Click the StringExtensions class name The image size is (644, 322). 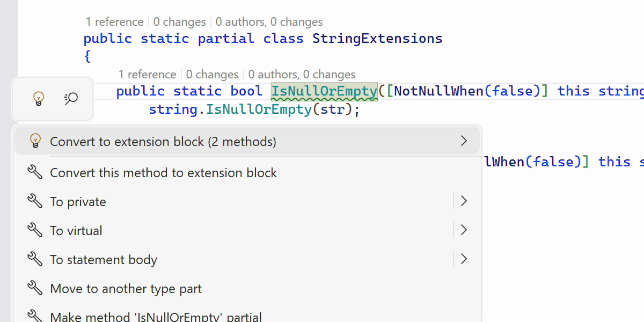tap(377, 39)
